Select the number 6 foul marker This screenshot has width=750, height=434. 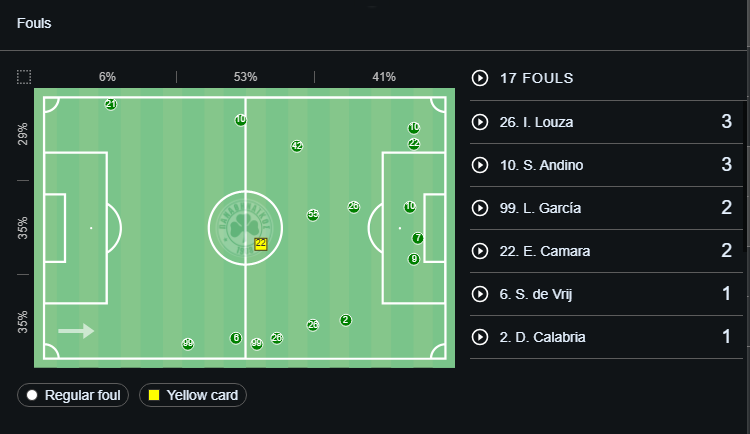pos(236,338)
